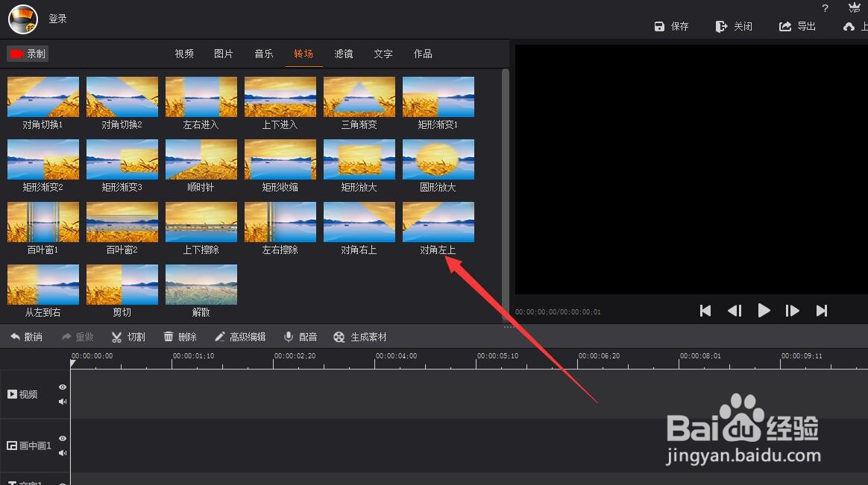Click the user avatar logo
Screen dimensions: 868x485
click(x=22, y=19)
